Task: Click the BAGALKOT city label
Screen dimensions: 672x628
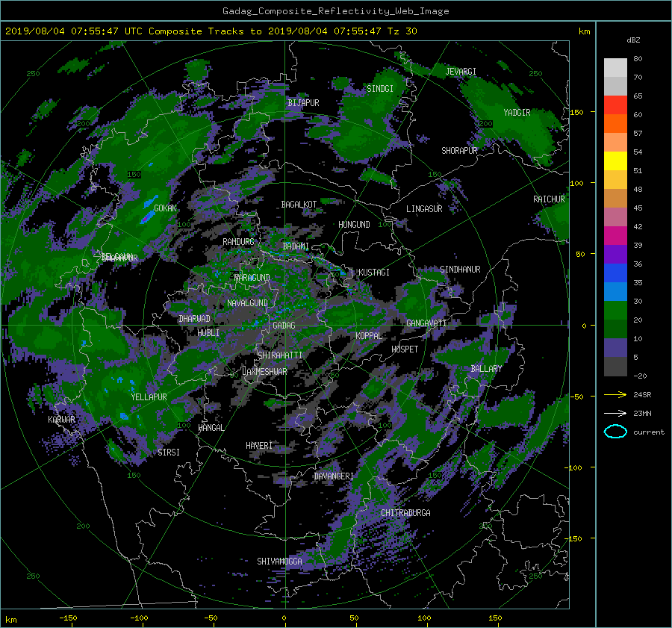Action: 299,205
